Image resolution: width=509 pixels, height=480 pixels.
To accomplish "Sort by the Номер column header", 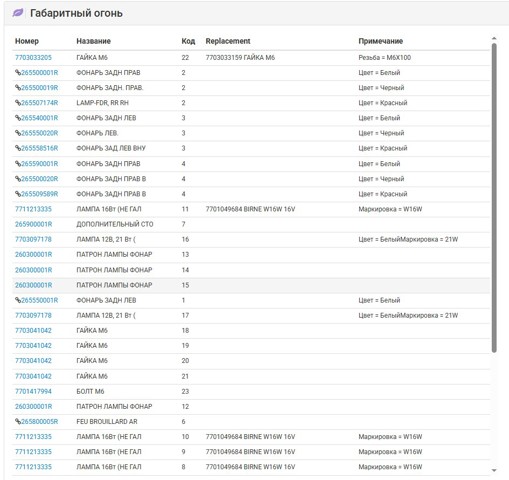I will tap(27, 41).
